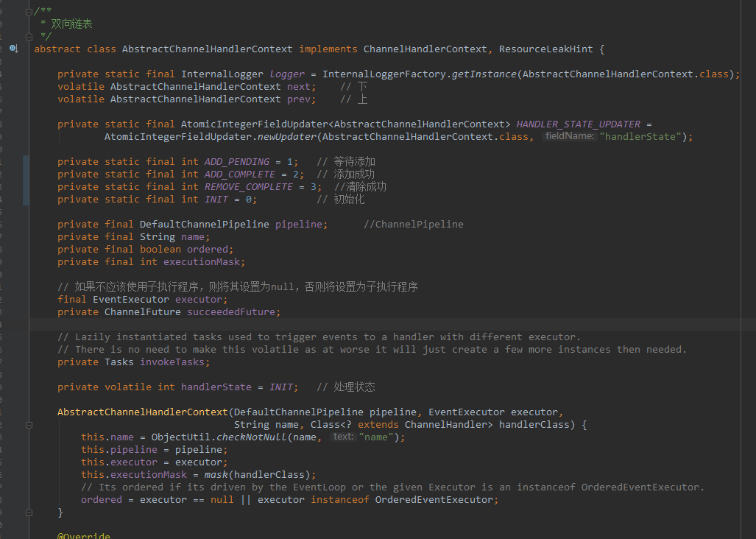This screenshot has width=756, height=539.
Task: Click the "implements" keyword
Action: 328,49
